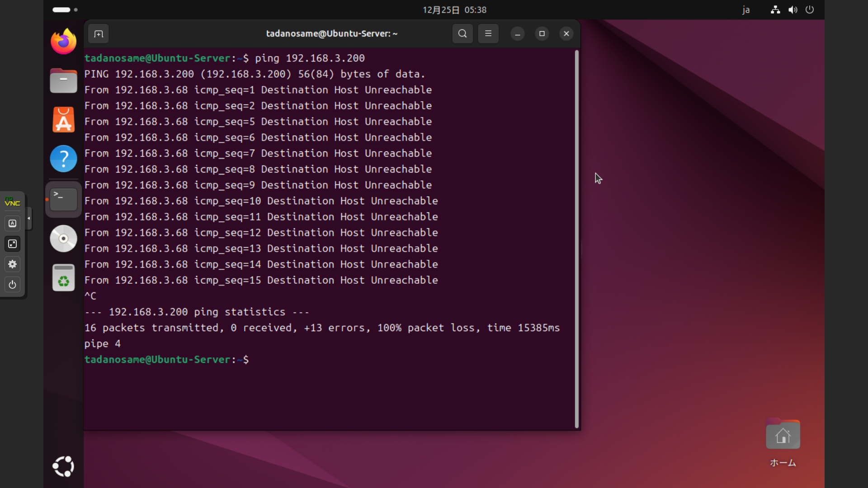Open Ubuntu App Center icon
The height and width of the screenshot is (488, 868).
[x=63, y=120]
